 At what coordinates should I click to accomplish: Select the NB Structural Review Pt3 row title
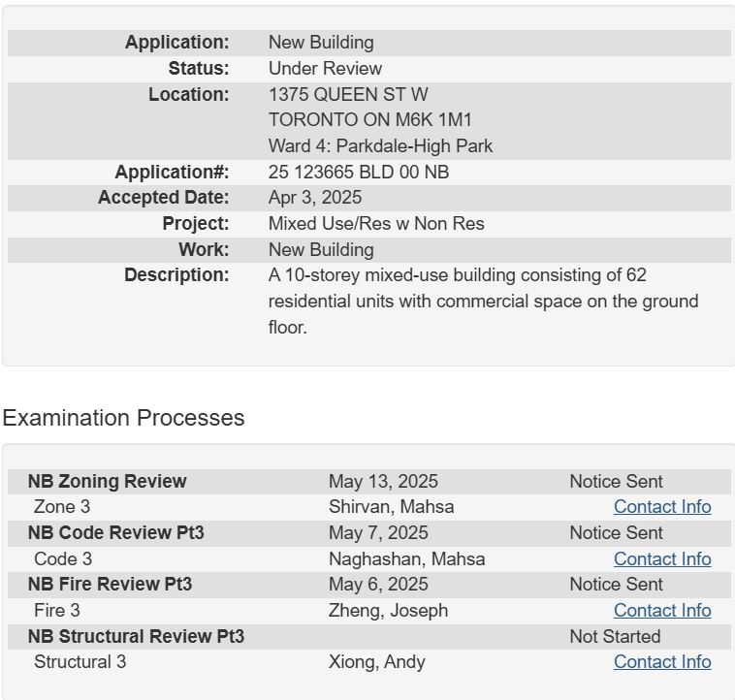tap(136, 637)
